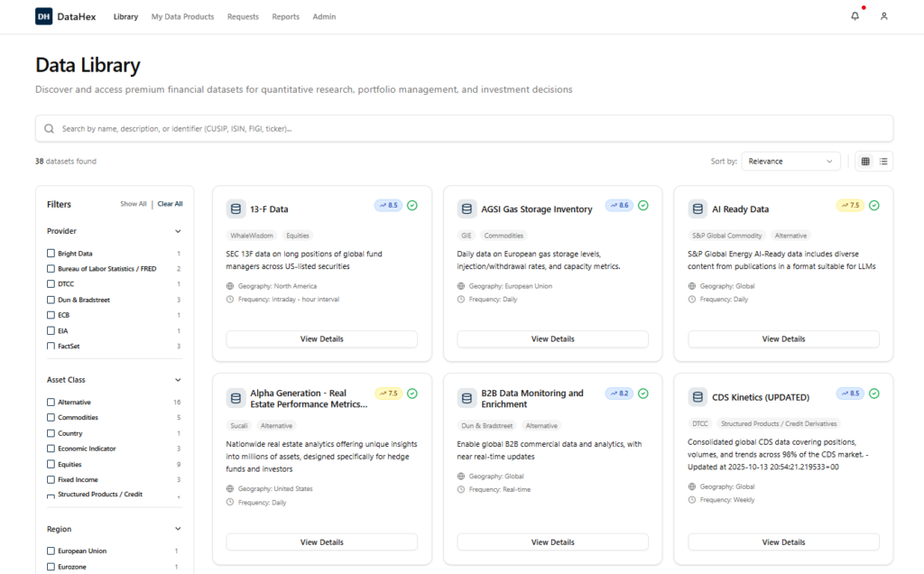Open the Sort by Relevance dropdown
This screenshot has width=924, height=574.
point(790,162)
